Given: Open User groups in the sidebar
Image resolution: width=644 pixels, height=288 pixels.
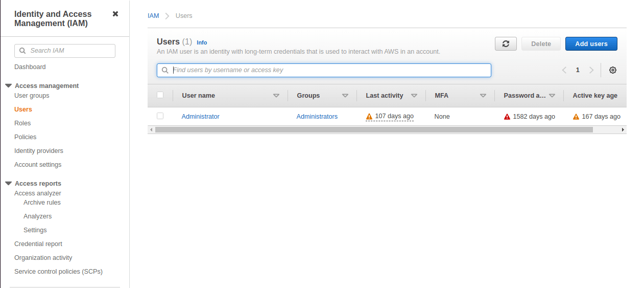Looking at the screenshot, I should [x=32, y=96].
